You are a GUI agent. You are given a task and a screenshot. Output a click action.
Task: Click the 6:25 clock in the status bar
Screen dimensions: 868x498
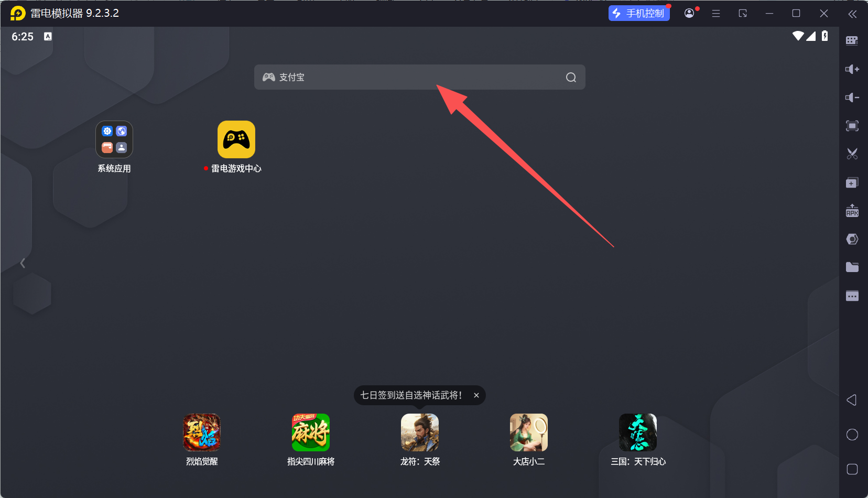[23, 37]
